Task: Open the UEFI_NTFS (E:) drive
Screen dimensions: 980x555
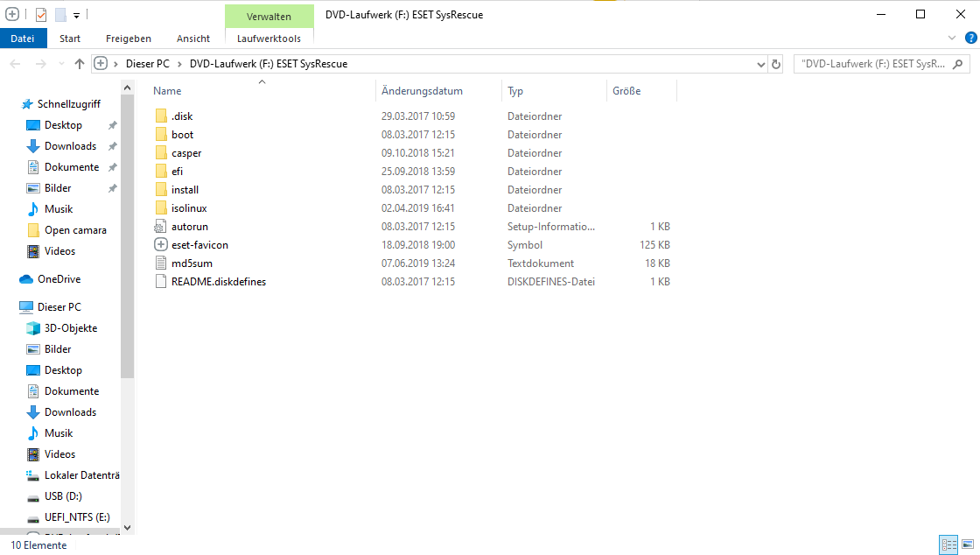Action: (x=77, y=517)
